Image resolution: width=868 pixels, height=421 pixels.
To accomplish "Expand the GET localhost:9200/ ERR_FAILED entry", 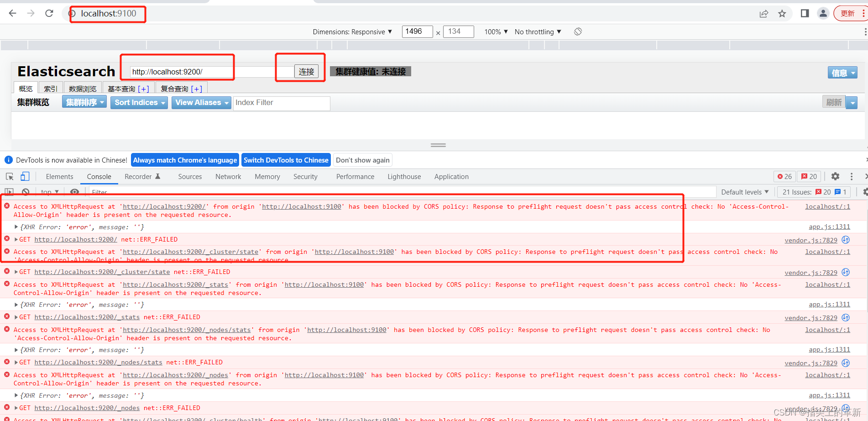I will (16, 239).
